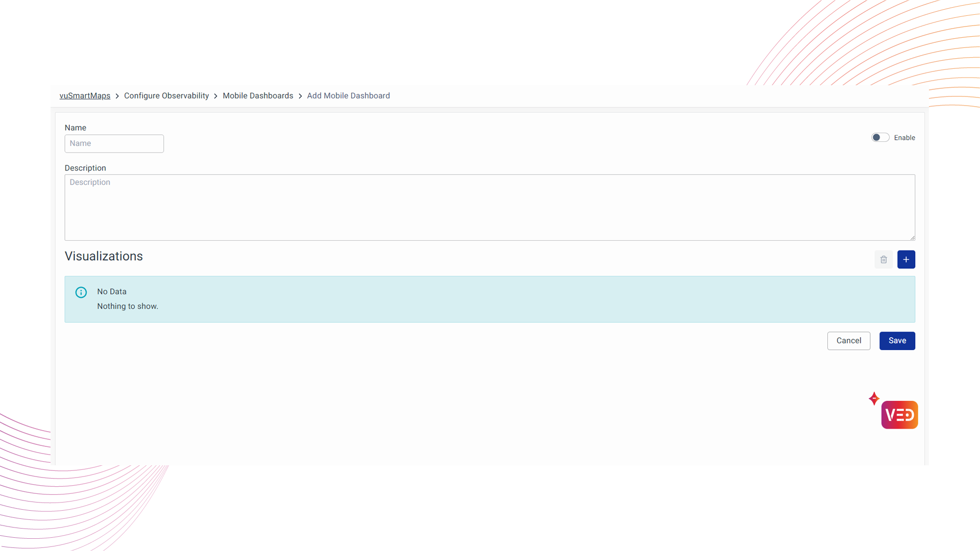The width and height of the screenshot is (980, 551).
Task: Click the red sparkle star icon
Action: (874, 398)
